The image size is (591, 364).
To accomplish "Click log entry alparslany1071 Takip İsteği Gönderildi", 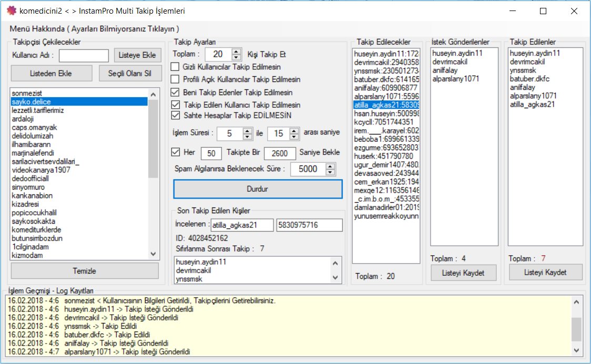I will 127,351.
